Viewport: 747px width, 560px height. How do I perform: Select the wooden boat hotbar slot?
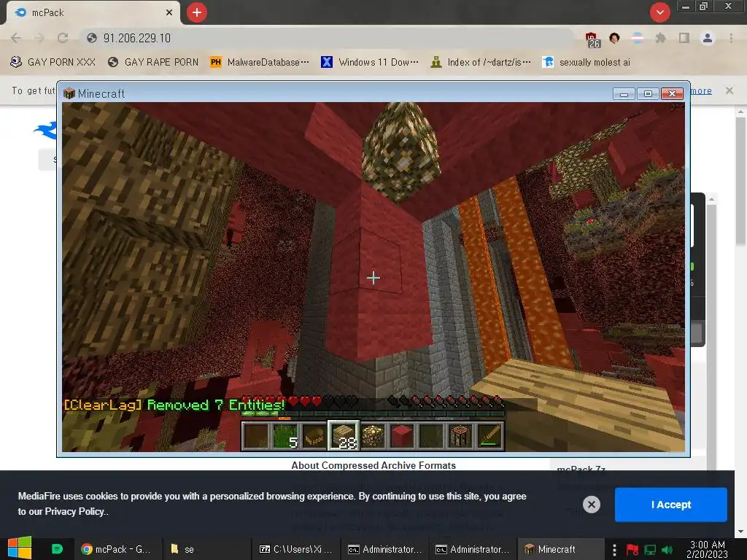[x=314, y=436]
